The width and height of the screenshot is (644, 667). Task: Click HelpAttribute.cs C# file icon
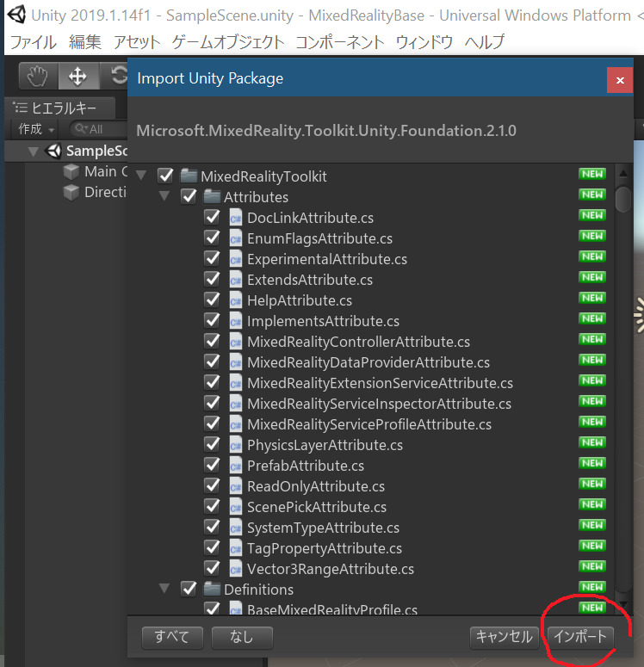point(235,300)
